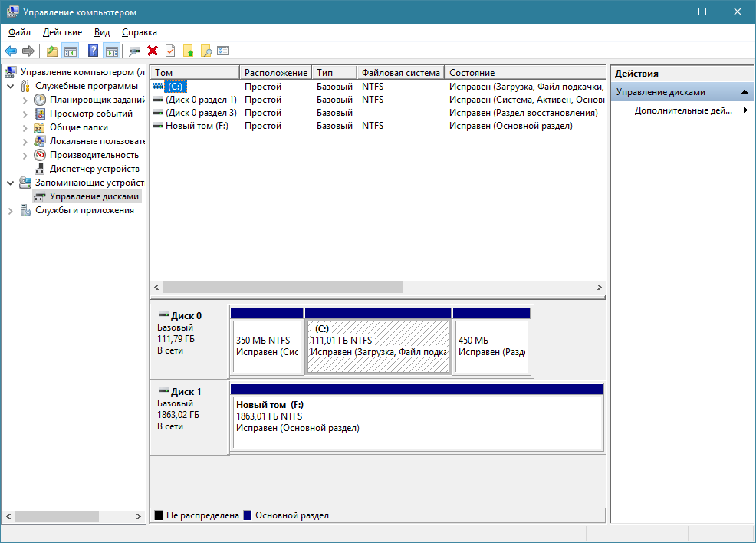Click the Управление компьютером title bar icon
Viewport: 756px width, 543px height.
[12, 12]
